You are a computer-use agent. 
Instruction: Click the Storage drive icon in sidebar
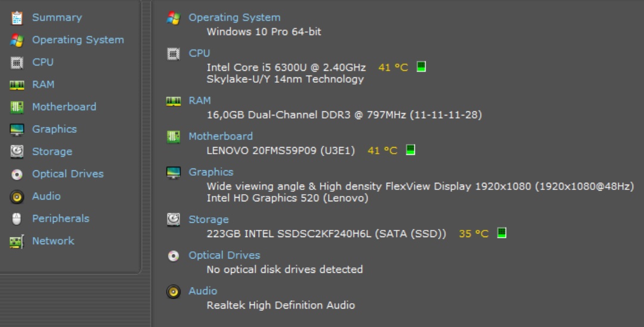click(17, 152)
